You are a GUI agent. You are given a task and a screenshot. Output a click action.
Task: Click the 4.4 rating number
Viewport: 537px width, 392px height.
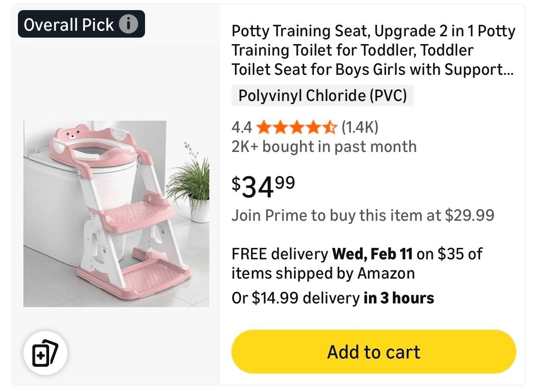click(x=241, y=127)
